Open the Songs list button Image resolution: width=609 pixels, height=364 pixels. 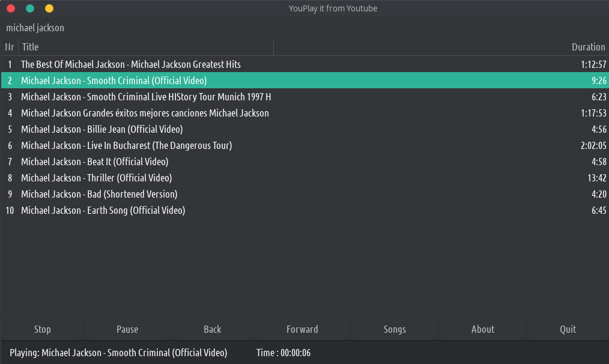(395, 329)
